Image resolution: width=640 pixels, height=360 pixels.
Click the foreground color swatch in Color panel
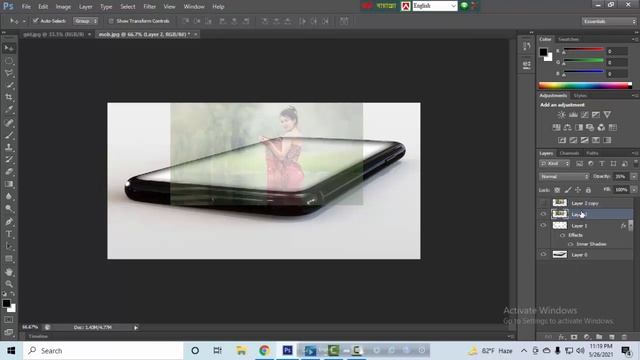[x=543, y=52]
